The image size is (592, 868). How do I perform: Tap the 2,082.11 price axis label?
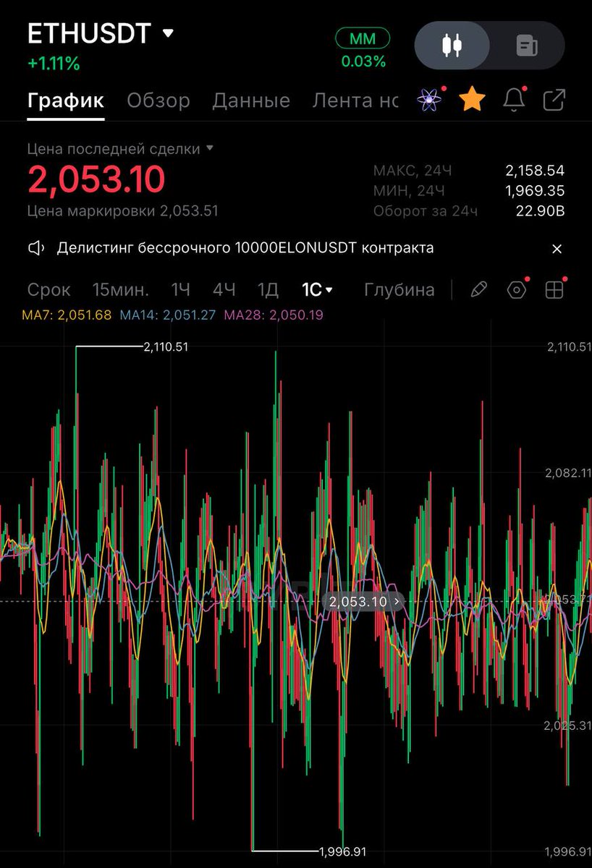pyautogui.click(x=567, y=473)
